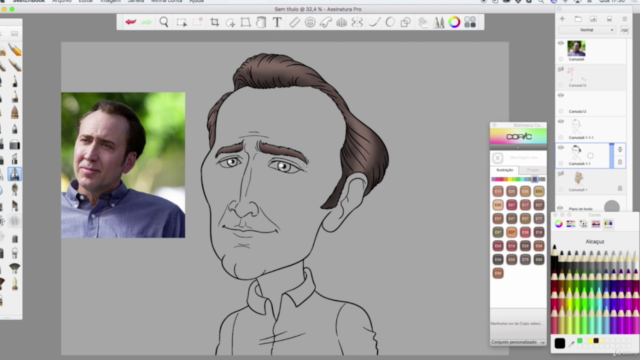The height and width of the screenshot is (360, 640).
Task: Click the Copic color family spectrum bar
Action: [x=518, y=179]
